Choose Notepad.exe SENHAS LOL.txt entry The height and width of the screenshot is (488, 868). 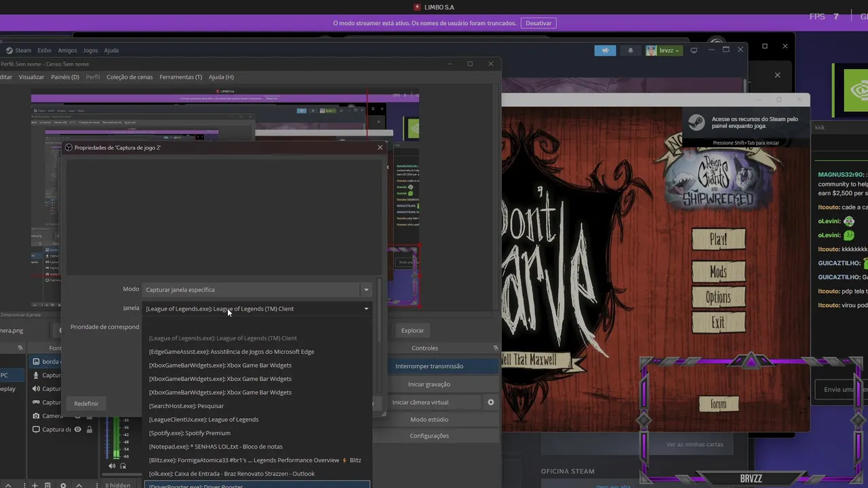click(x=258, y=447)
